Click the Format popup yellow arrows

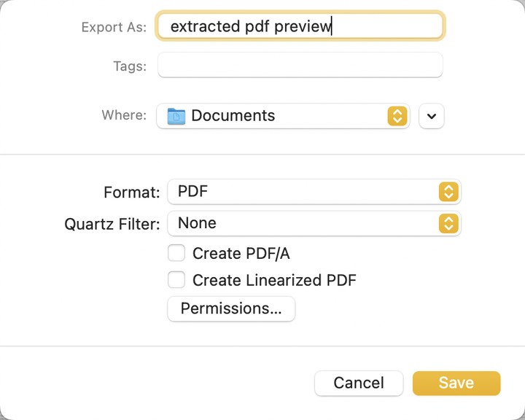pos(448,192)
